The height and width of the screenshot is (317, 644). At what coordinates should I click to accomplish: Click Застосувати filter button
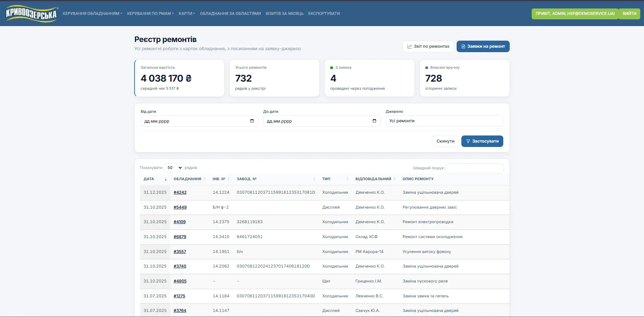(482, 141)
